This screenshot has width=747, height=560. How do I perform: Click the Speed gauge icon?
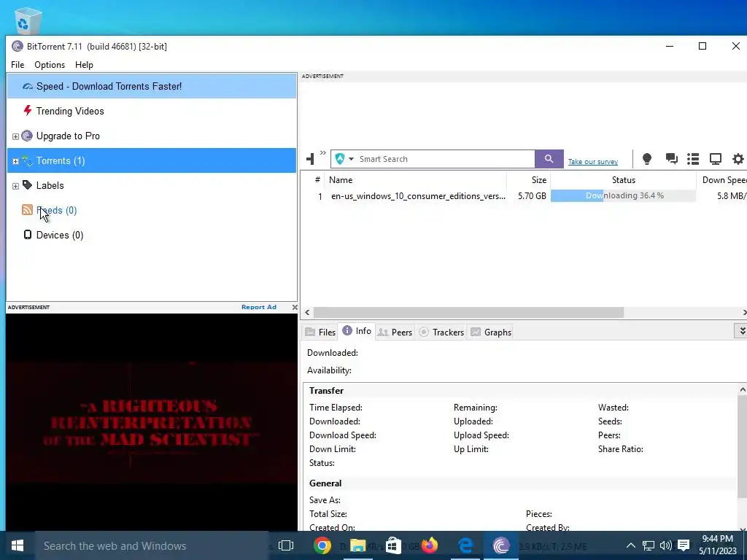point(28,87)
